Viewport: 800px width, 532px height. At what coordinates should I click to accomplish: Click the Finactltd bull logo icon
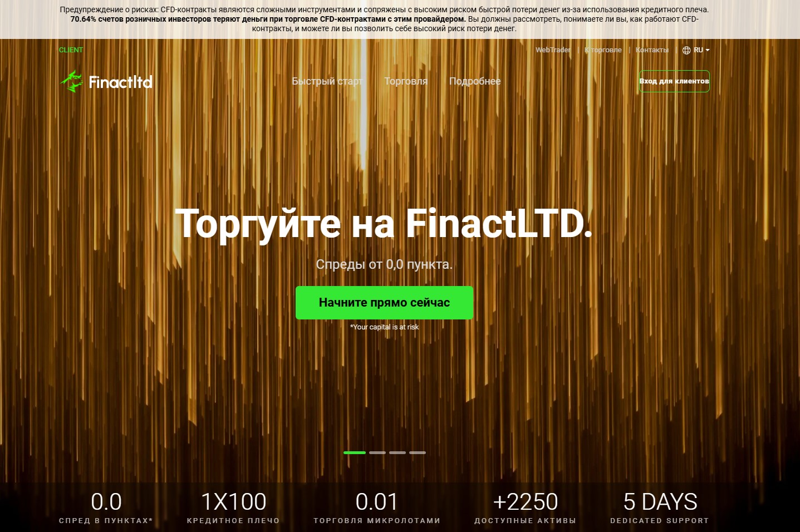click(x=71, y=81)
